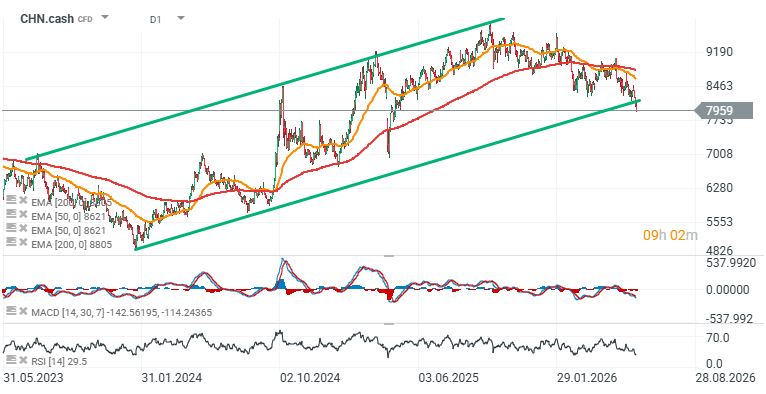Click the 5553 price axis label
The image size is (766, 394).
click(720, 221)
